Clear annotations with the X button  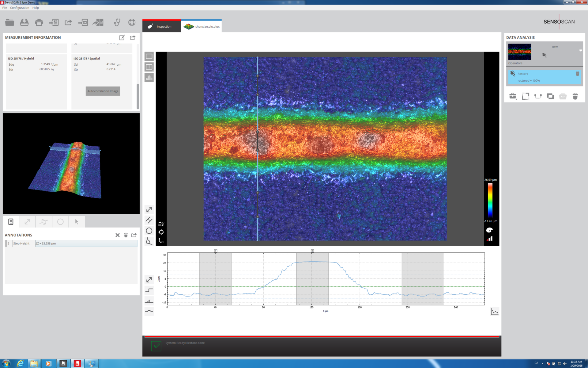[x=117, y=235]
